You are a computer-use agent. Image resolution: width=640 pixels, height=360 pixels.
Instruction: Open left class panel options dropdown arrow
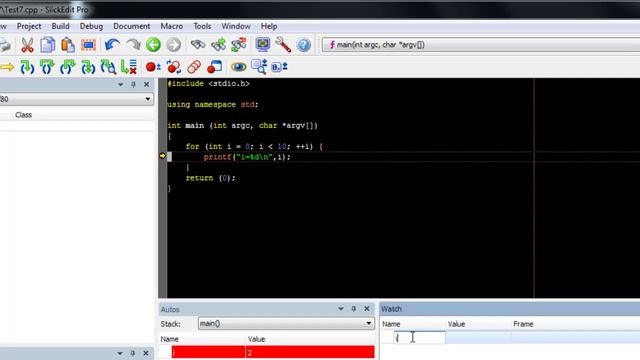[x=120, y=84]
